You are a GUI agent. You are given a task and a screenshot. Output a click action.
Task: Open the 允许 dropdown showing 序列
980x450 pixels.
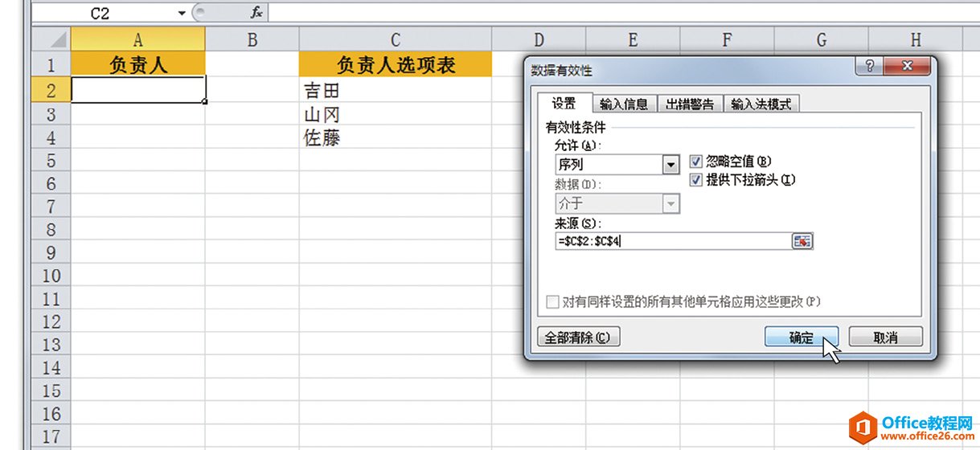pyautogui.click(x=671, y=165)
